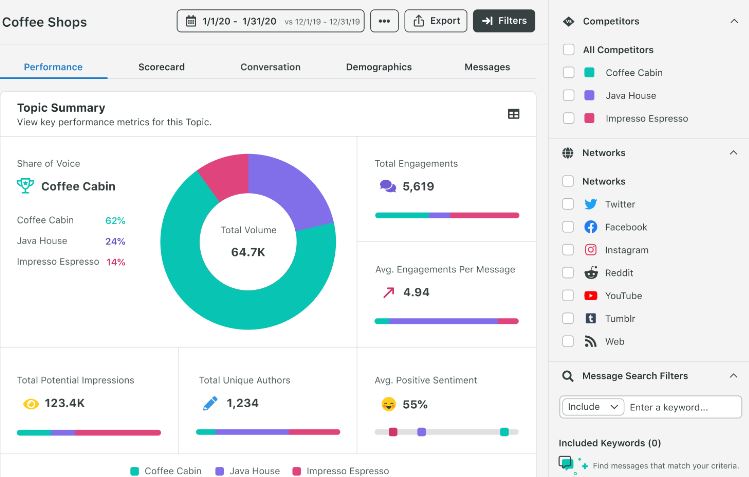Image resolution: width=749 pixels, height=477 pixels.
Task: Click the Facebook logo icon
Action: point(590,227)
